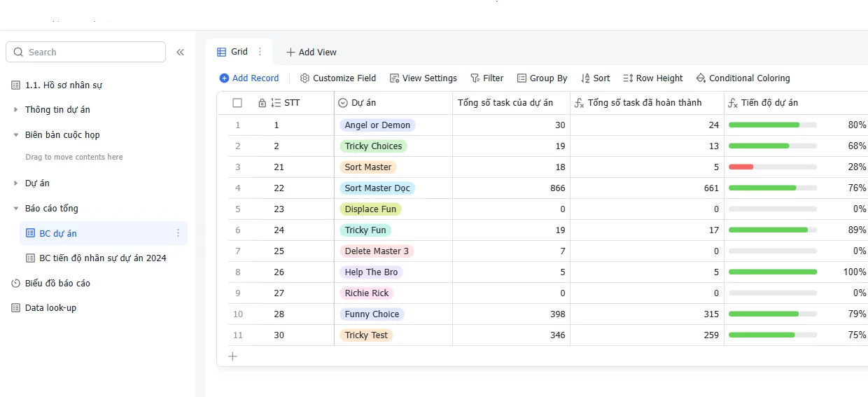Expand the Dự án folder in sidebar
This screenshot has width=868, height=397.
click(16, 183)
